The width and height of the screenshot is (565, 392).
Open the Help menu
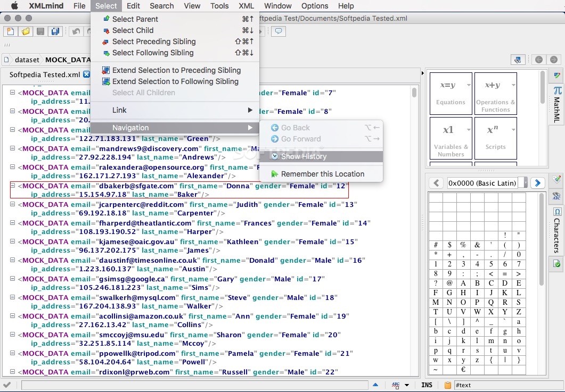(346, 6)
